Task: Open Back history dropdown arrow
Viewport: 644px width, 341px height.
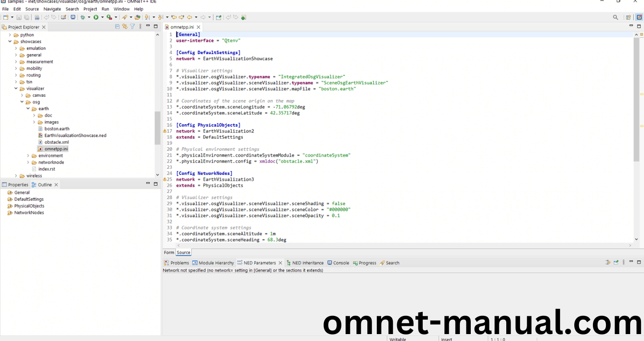Action: point(196,17)
